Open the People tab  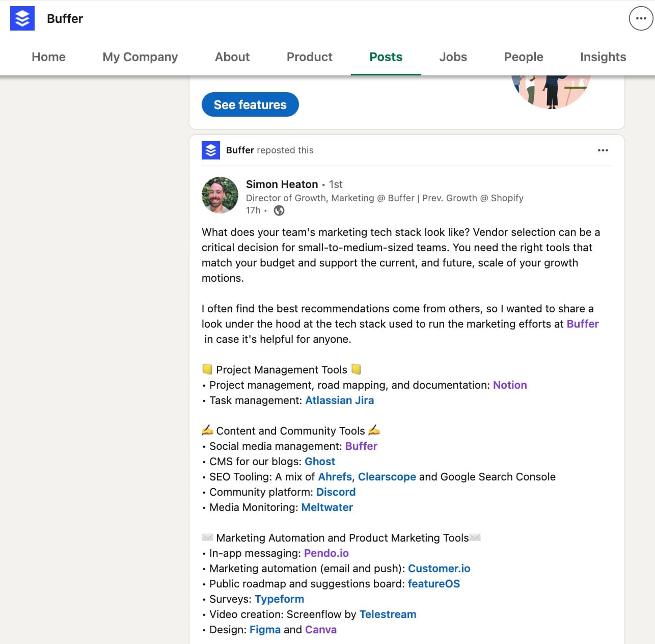pyautogui.click(x=524, y=57)
